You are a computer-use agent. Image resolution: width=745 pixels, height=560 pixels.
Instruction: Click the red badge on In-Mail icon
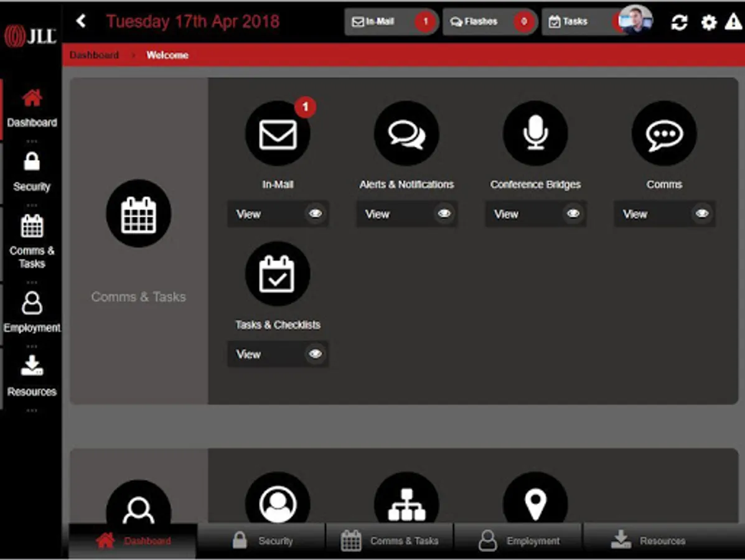point(305,107)
